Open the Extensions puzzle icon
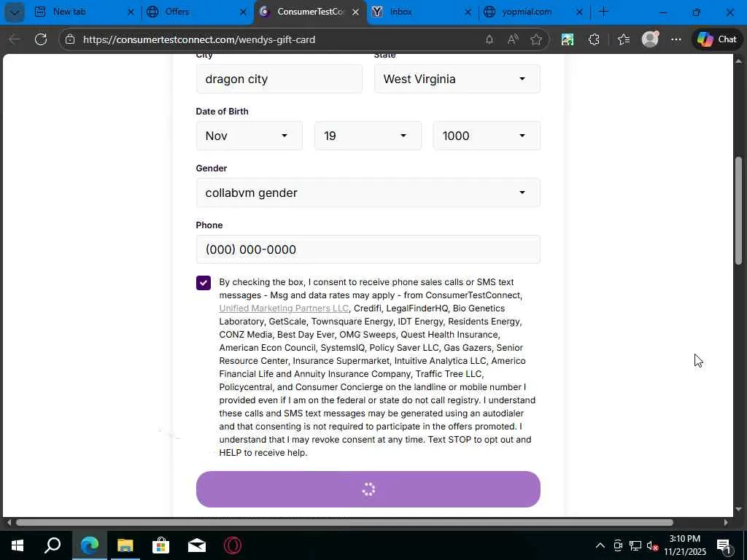 tap(594, 39)
